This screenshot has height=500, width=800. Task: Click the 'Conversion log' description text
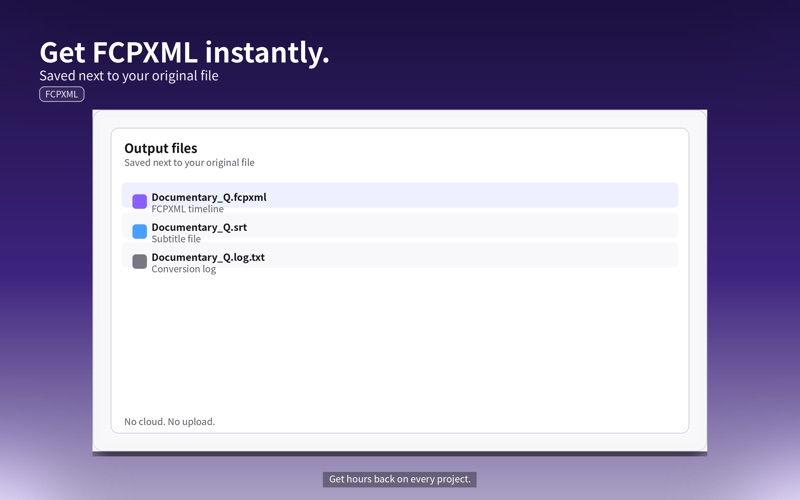[x=184, y=269]
